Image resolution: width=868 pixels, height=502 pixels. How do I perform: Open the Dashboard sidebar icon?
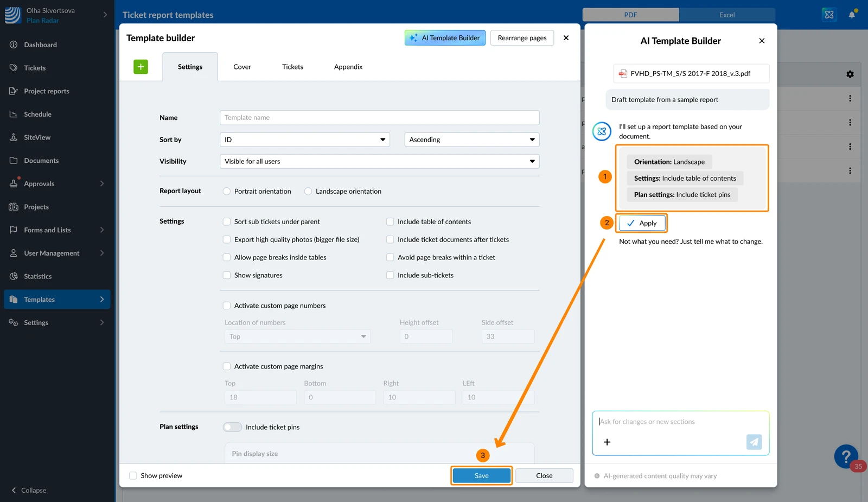14,45
